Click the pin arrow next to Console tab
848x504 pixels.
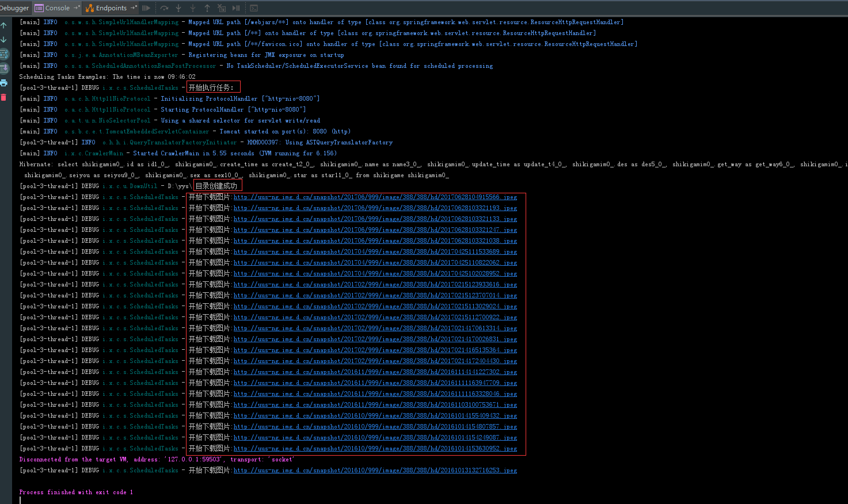point(77,7)
